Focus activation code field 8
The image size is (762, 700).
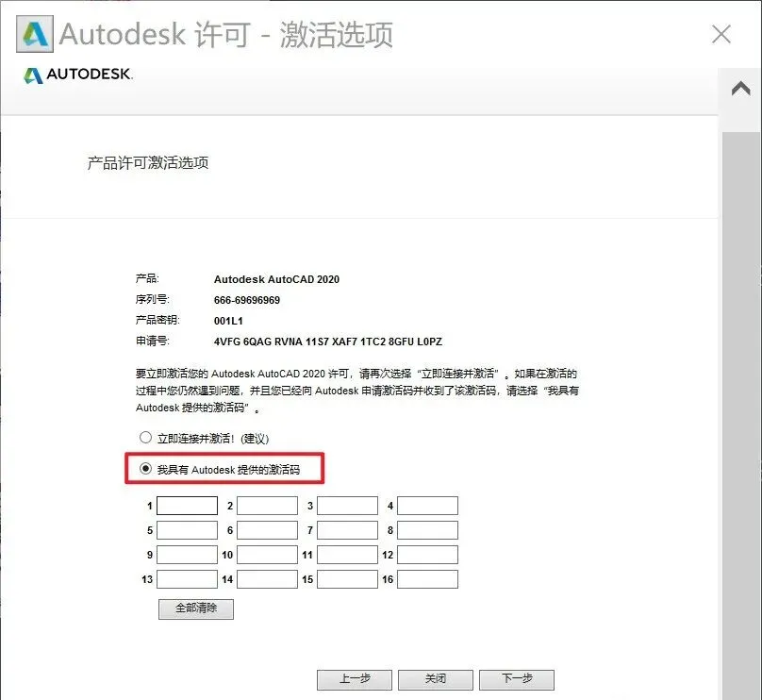[427, 530]
